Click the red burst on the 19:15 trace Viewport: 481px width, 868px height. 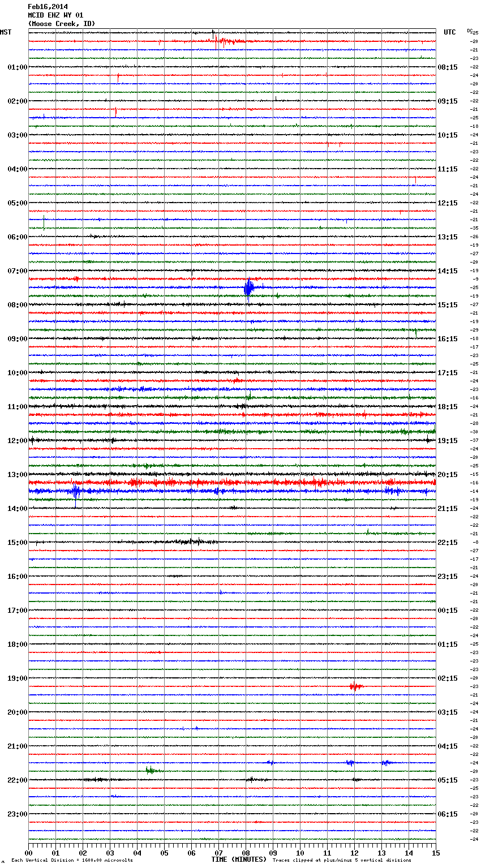[356, 686]
